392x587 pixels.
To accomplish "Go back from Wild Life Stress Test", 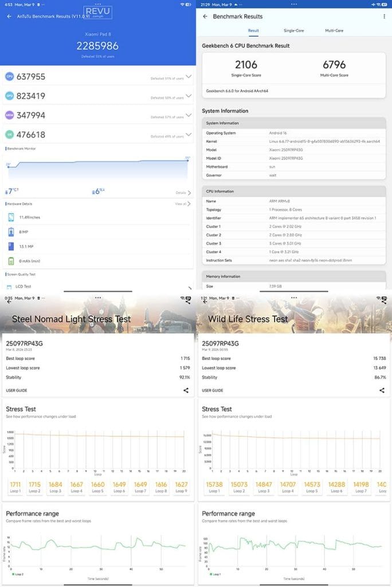I will (205, 302).
